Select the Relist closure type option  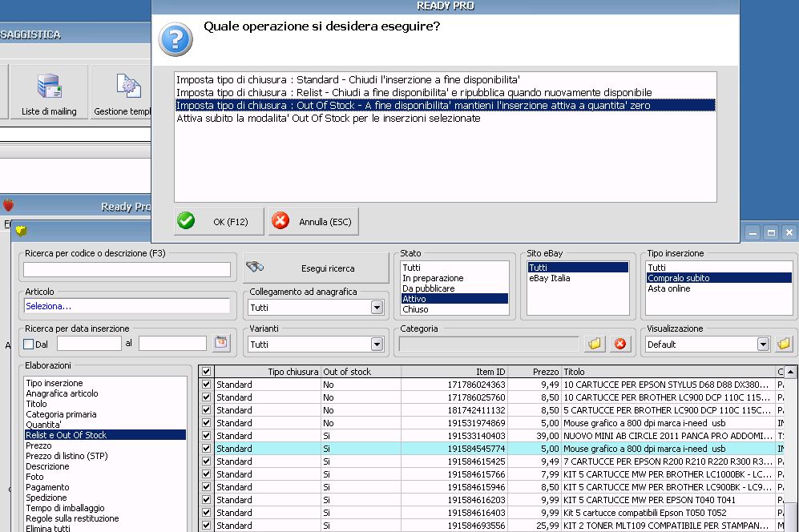point(414,93)
